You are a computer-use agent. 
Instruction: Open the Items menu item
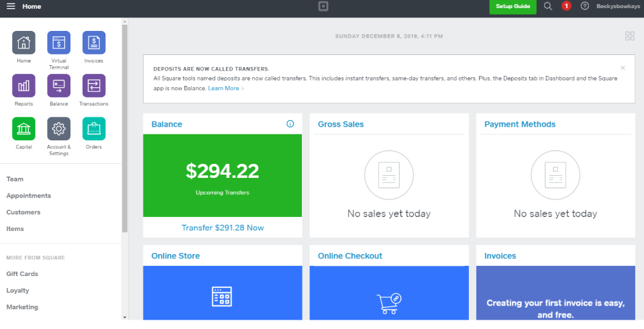click(15, 229)
